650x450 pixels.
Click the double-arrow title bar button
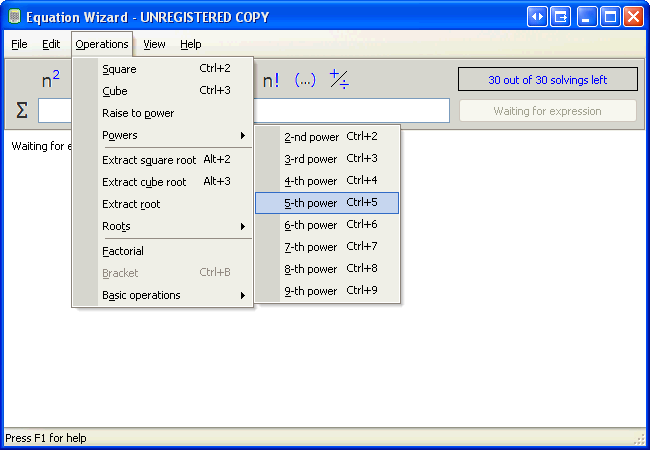(537, 17)
